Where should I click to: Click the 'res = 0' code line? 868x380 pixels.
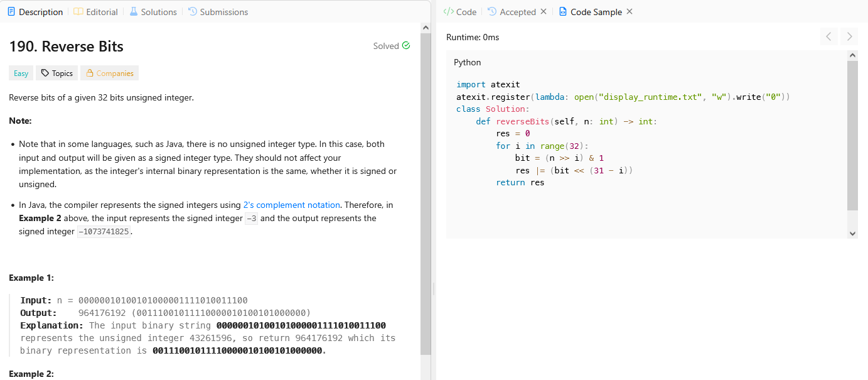(513, 133)
